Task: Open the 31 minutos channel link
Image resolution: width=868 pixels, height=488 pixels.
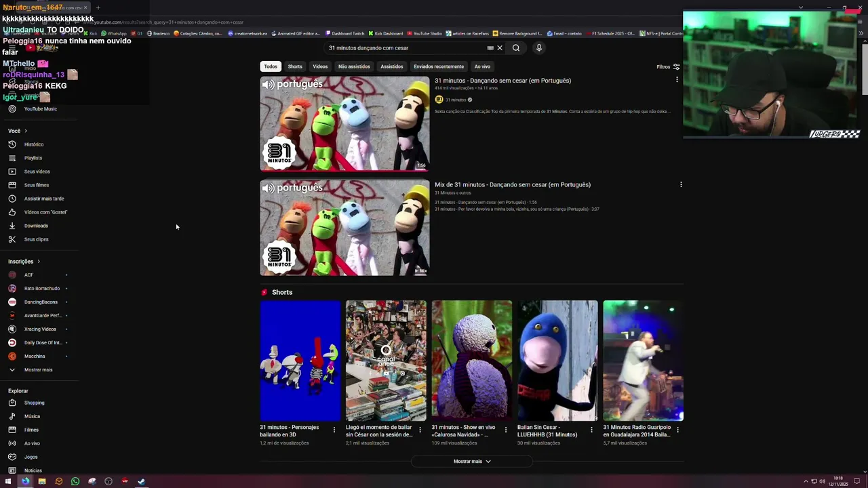Action: point(456,100)
